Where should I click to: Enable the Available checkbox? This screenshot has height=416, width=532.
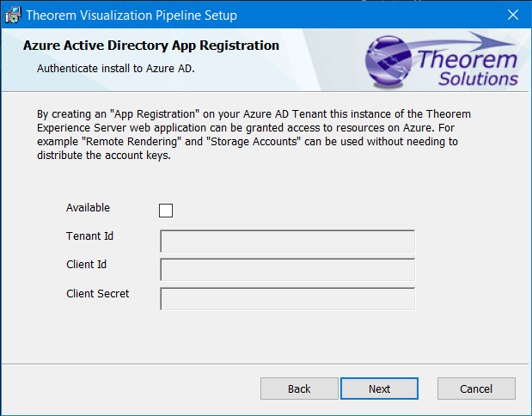click(x=166, y=211)
